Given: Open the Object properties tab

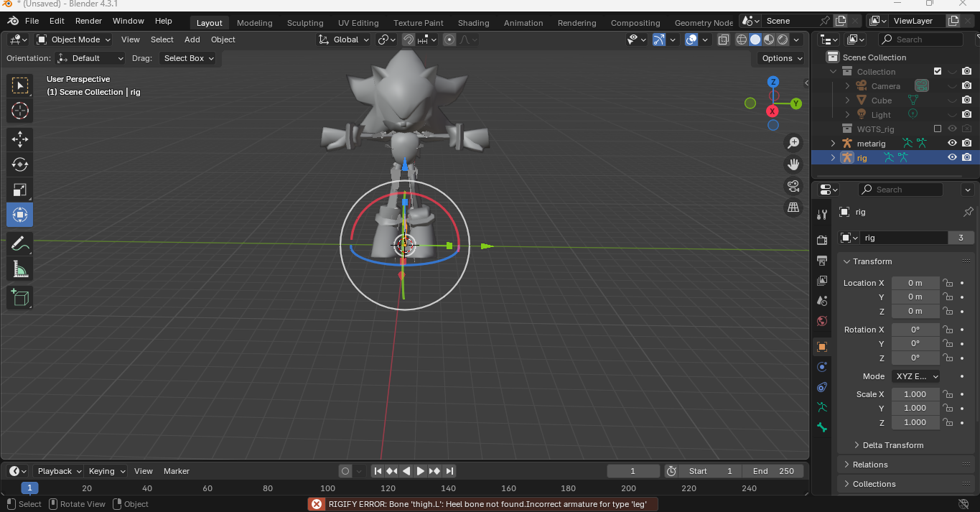Looking at the screenshot, I should click(x=822, y=346).
